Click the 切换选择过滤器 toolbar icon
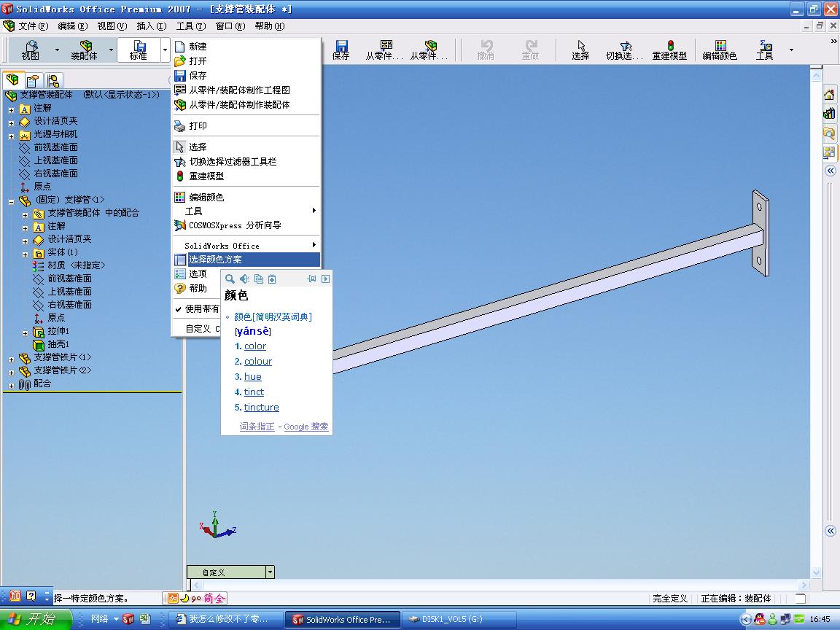The height and width of the screenshot is (630, 840). pyautogui.click(x=625, y=50)
